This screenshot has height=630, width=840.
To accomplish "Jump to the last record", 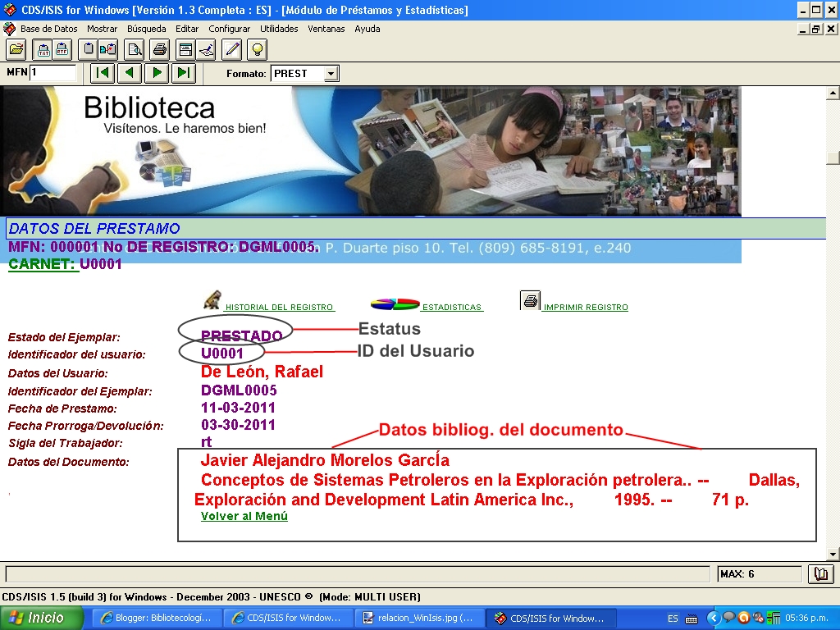I will tap(183, 73).
